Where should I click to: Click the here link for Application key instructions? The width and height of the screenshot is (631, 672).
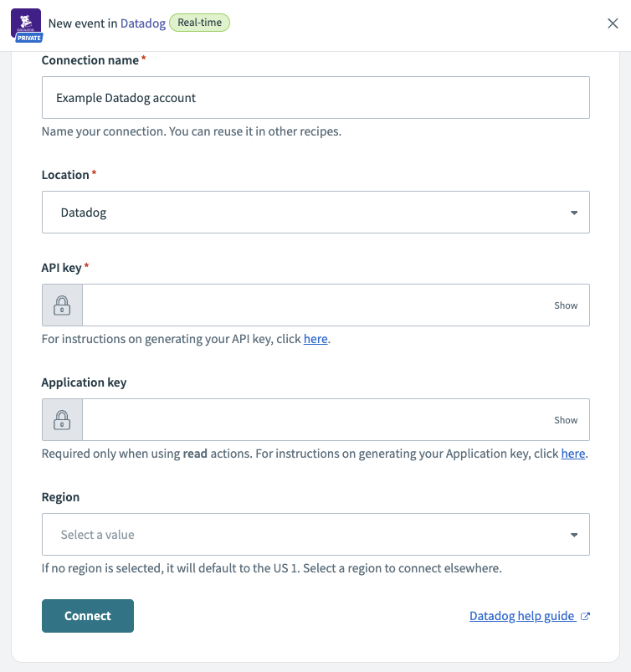pos(573,453)
